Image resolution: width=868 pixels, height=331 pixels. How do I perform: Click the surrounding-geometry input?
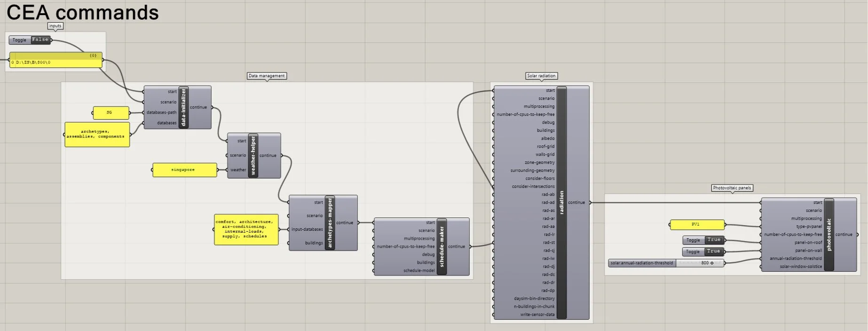click(533, 170)
